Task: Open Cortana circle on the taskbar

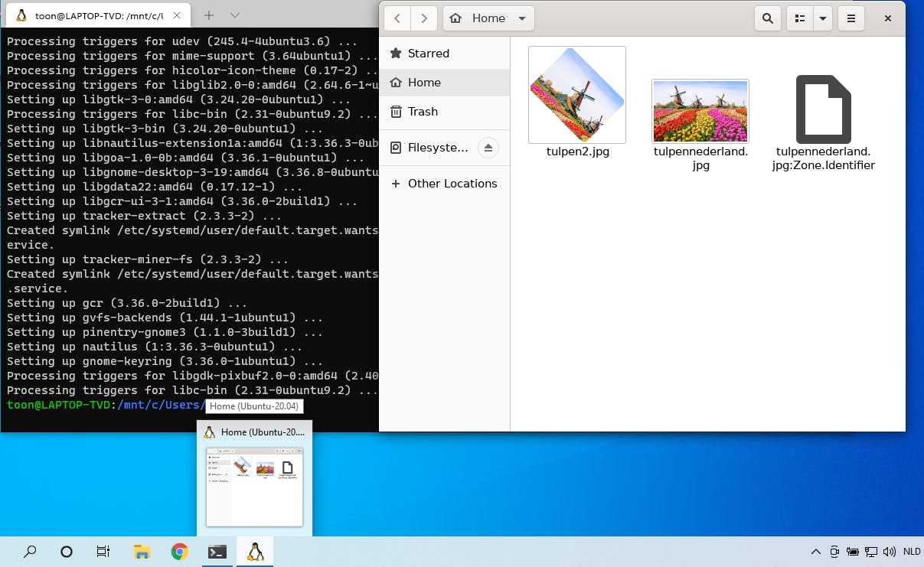Action: tap(67, 552)
